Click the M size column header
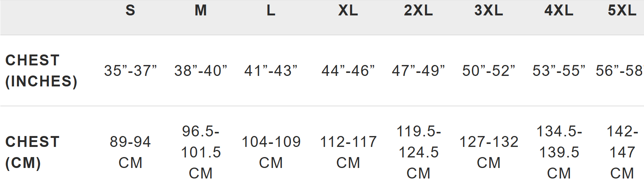The image size is (644, 186). point(201,11)
